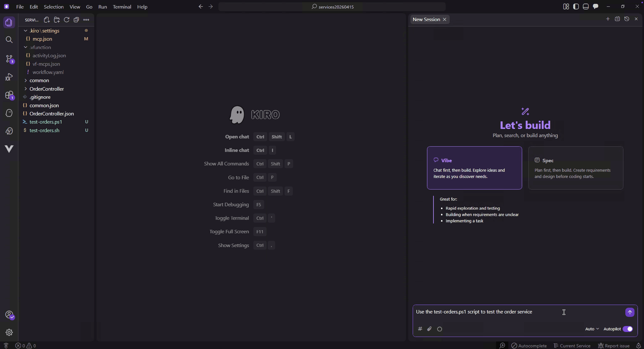The image size is (644, 349).
Task: Open the Source Control view with badge 3
Action: coord(9,59)
